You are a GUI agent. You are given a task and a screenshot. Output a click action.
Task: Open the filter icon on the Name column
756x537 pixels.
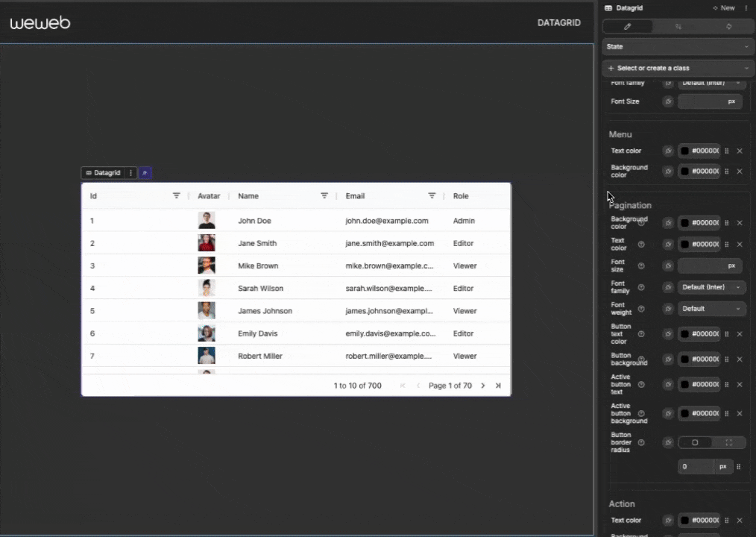pos(324,195)
